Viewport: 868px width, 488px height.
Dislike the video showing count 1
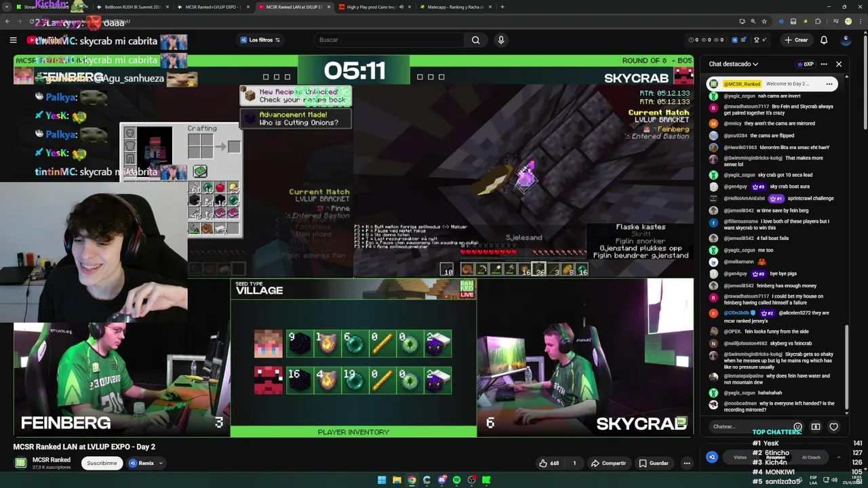click(x=574, y=463)
